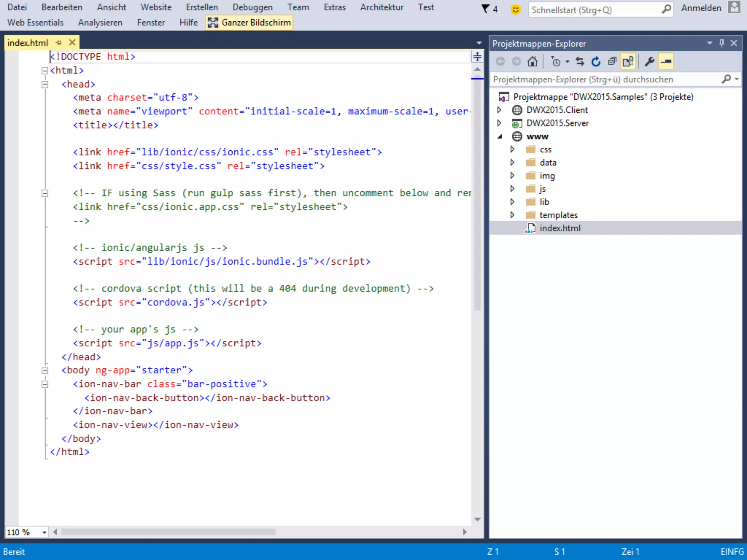Click the Schnellstart search field
747x560 pixels.
[595, 10]
